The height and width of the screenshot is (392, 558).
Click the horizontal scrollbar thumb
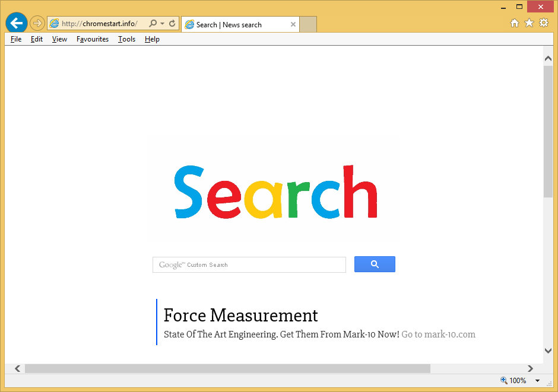click(227, 368)
